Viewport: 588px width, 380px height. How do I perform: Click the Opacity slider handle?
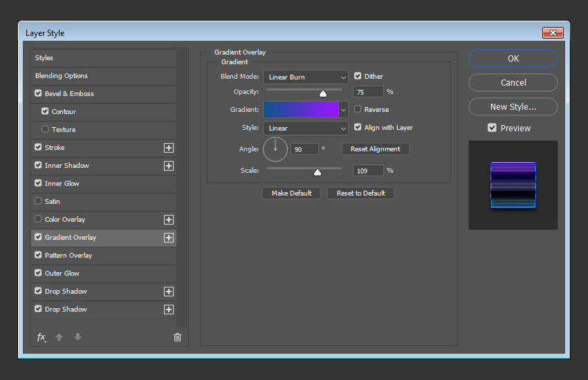pos(323,93)
